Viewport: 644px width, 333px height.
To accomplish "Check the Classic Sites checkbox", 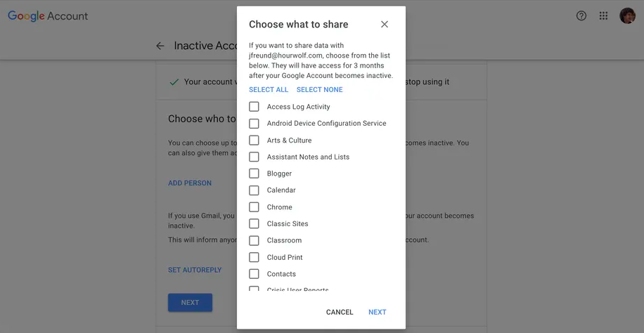I will [x=254, y=223].
